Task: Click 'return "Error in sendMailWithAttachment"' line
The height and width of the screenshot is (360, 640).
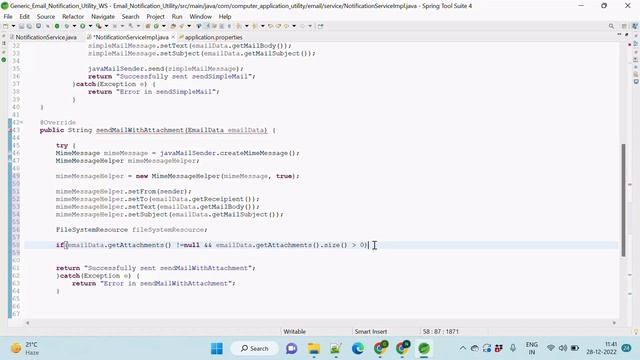Action: pyautogui.click(x=153, y=283)
